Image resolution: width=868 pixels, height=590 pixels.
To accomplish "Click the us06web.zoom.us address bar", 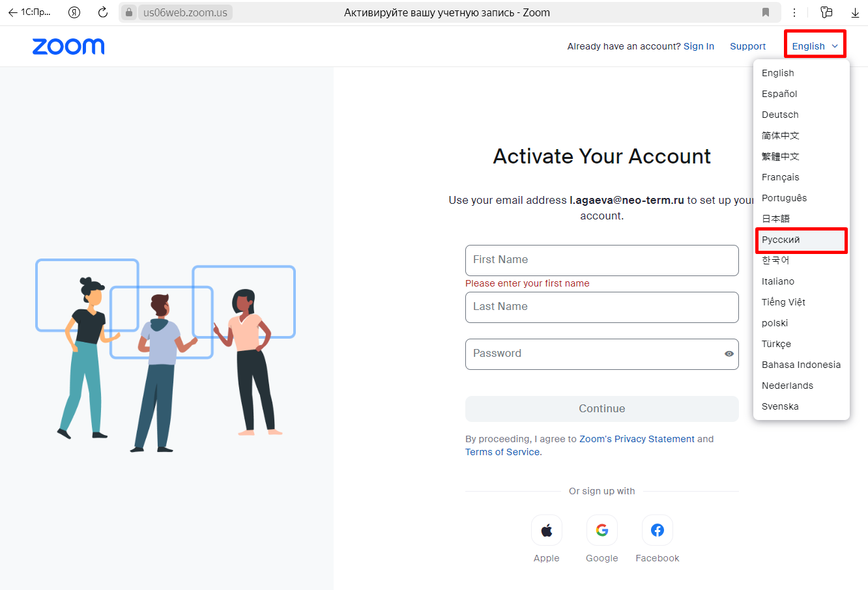I will click(x=185, y=12).
